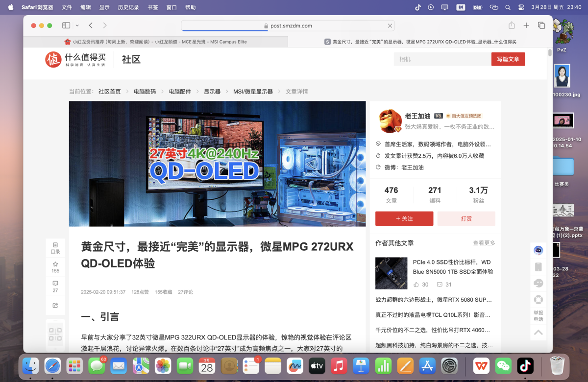
Task: Click the comment icon showing 31
Action: click(440, 285)
